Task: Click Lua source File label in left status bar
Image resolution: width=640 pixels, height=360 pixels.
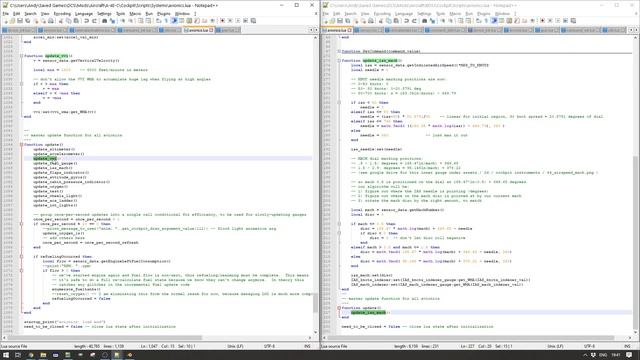Action: (14, 346)
